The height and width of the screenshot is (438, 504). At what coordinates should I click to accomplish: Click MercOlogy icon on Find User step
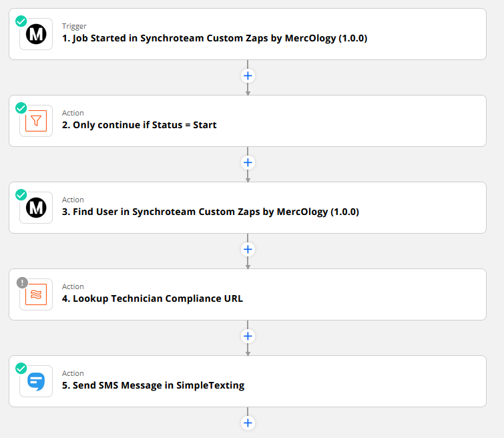[36, 208]
